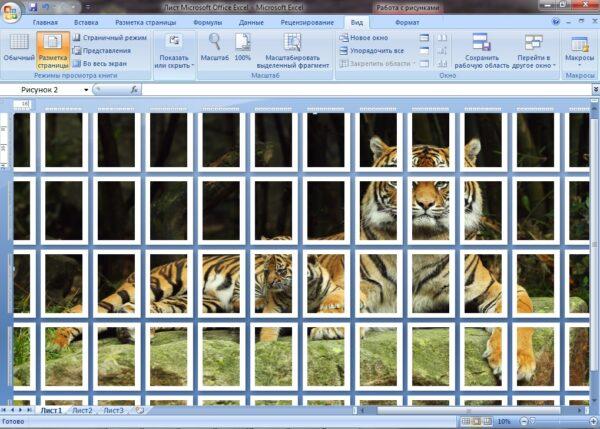Image resolution: width=600 pixels, height=429 pixels.
Task: Open the Формулы ribbon tab
Action: pyautogui.click(x=207, y=21)
